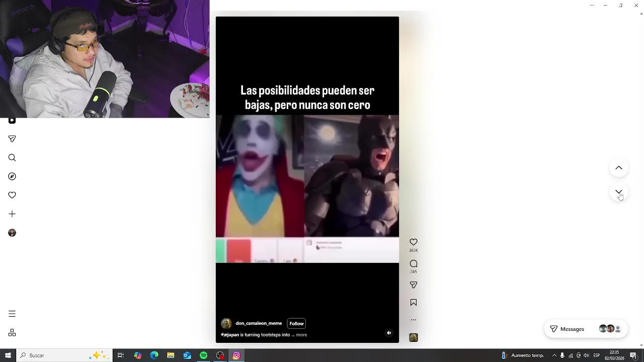The image size is (644, 362).
Task: Open Notifications heart icon in sidebar
Action: (x=12, y=195)
